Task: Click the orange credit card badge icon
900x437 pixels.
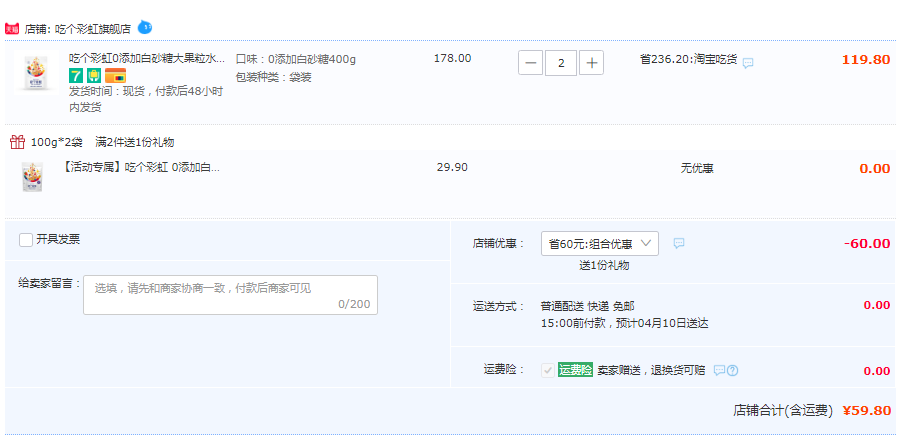Action: point(115,75)
